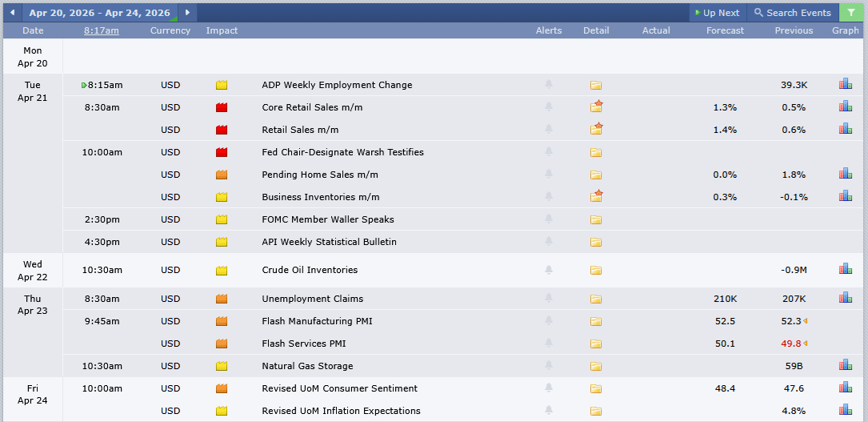Click the Forecast column header
This screenshot has width=868, height=422.
click(725, 30)
